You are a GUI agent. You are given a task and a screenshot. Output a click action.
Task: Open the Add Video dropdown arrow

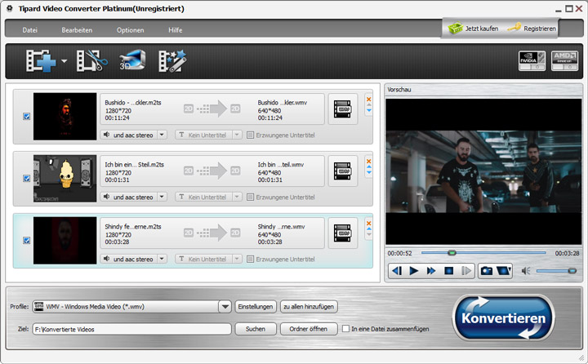point(65,60)
